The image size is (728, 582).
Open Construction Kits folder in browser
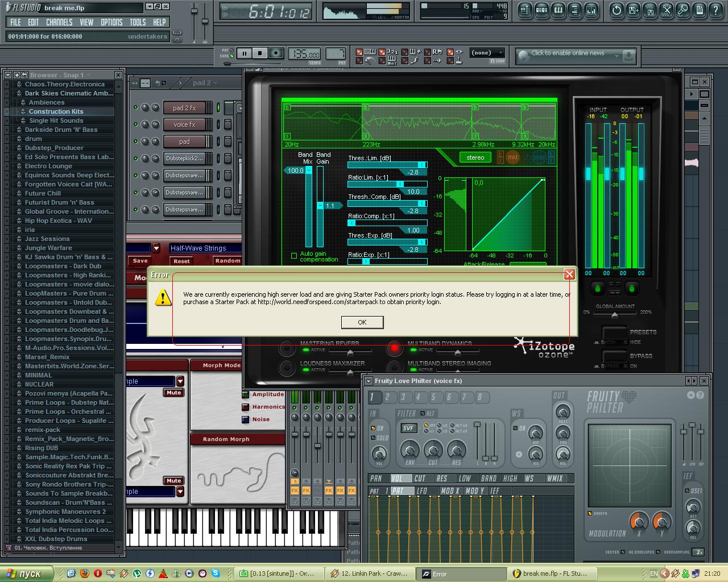tap(56, 111)
